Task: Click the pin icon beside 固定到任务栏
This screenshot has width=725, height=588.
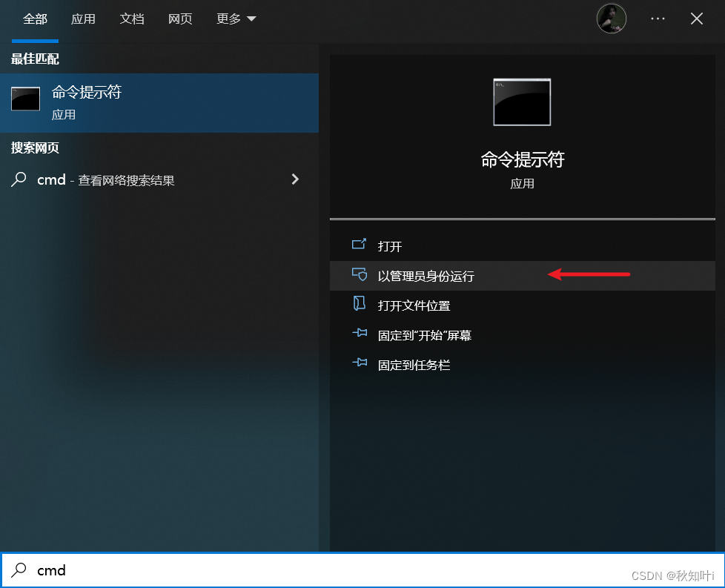Action: pyautogui.click(x=359, y=364)
